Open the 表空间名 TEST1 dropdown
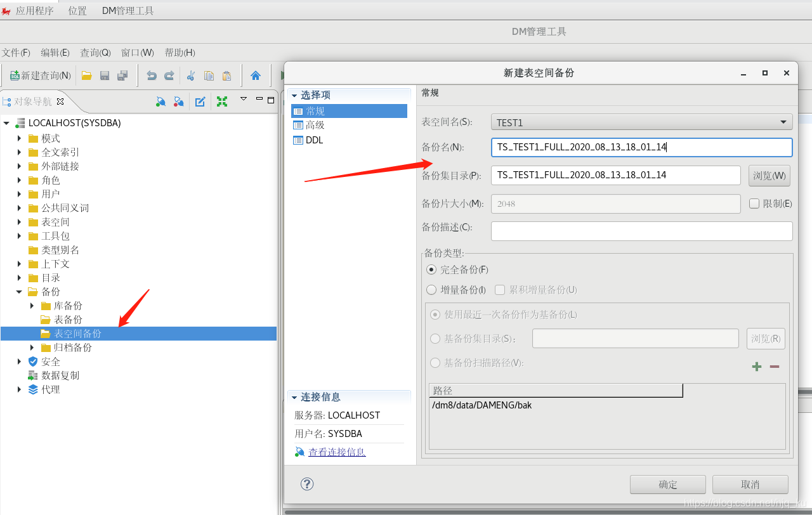The height and width of the screenshot is (515, 812). [642, 122]
